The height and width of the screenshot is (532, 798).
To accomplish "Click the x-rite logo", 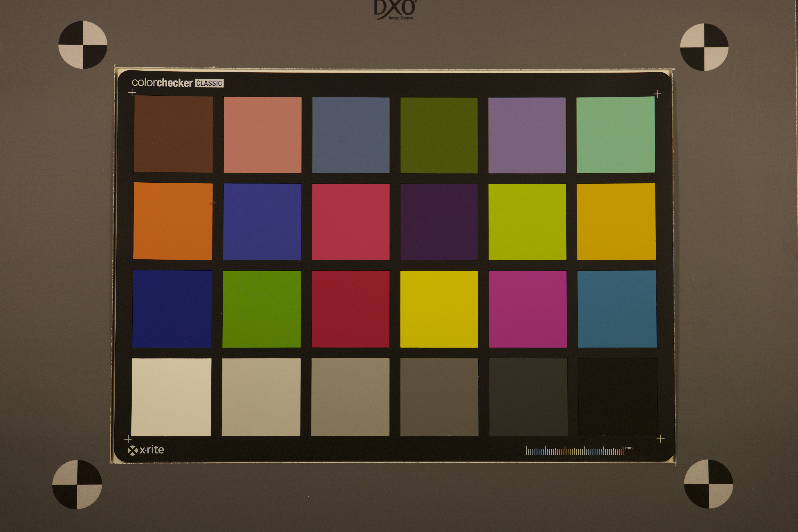I will [146, 450].
